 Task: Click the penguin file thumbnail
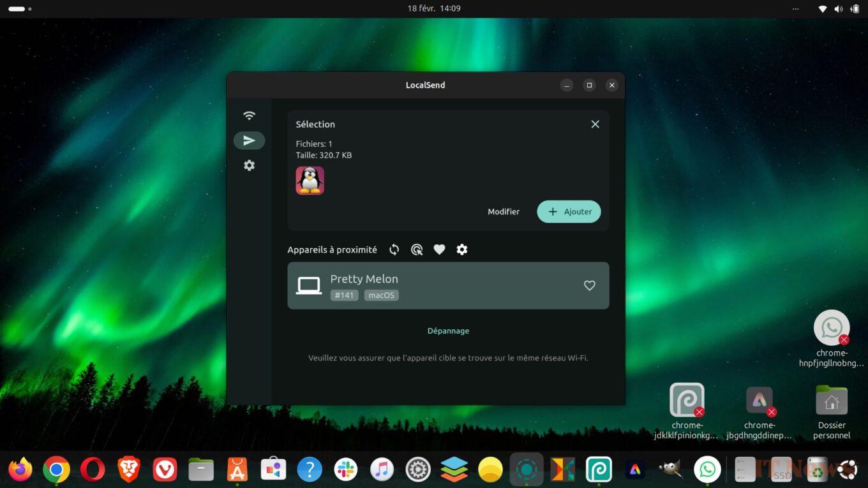click(x=310, y=181)
